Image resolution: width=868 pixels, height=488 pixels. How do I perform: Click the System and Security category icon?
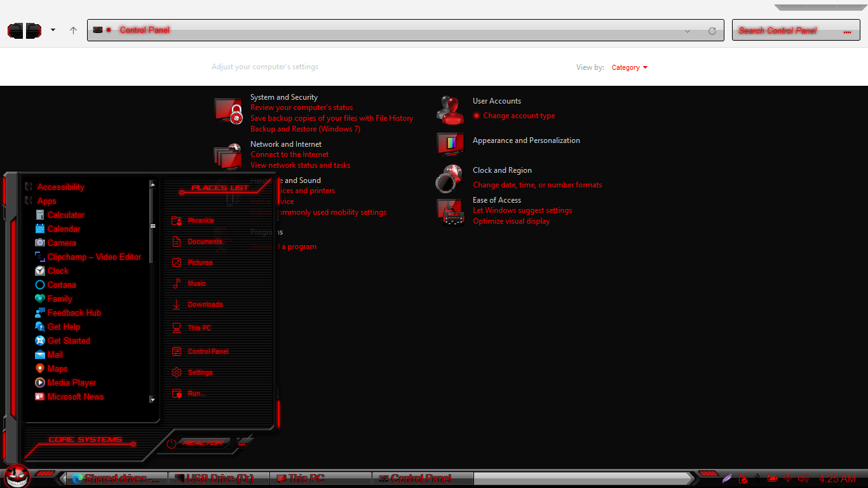tap(229, 112)
